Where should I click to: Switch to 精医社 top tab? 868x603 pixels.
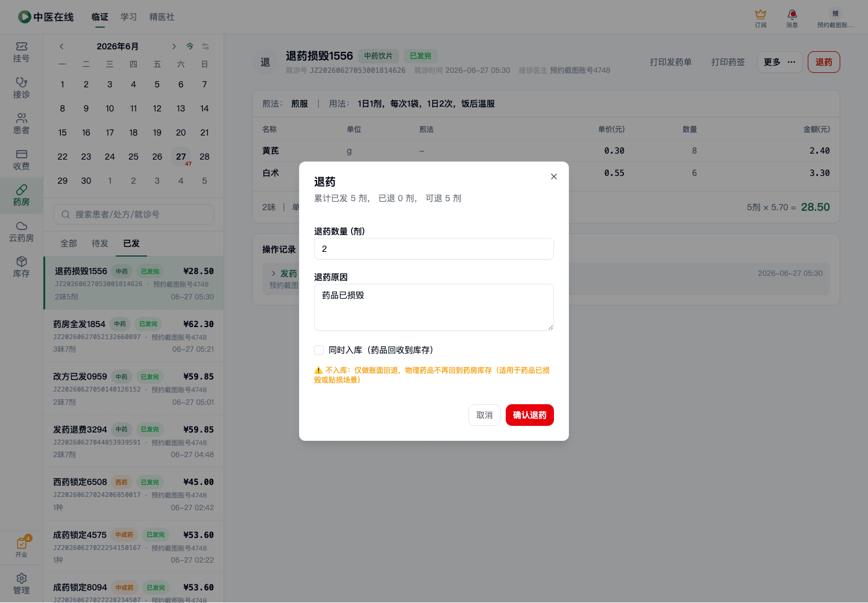point(162,17)
